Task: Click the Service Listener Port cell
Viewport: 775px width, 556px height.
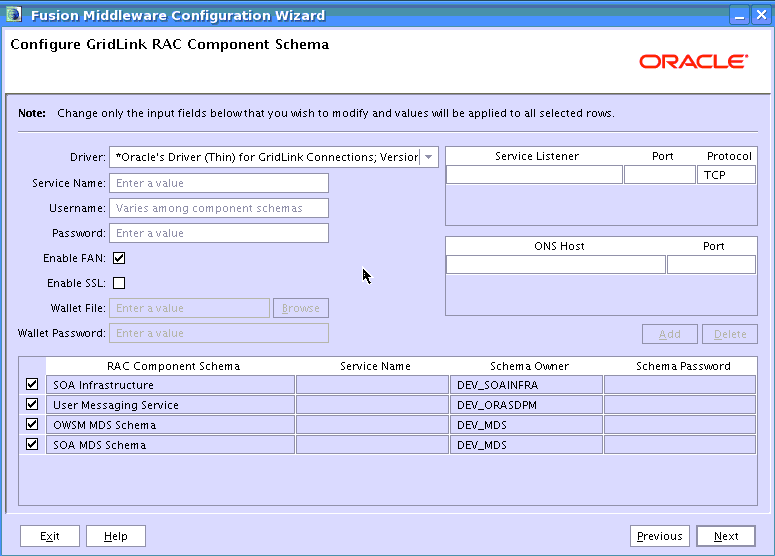Action: tap(660, 175)
